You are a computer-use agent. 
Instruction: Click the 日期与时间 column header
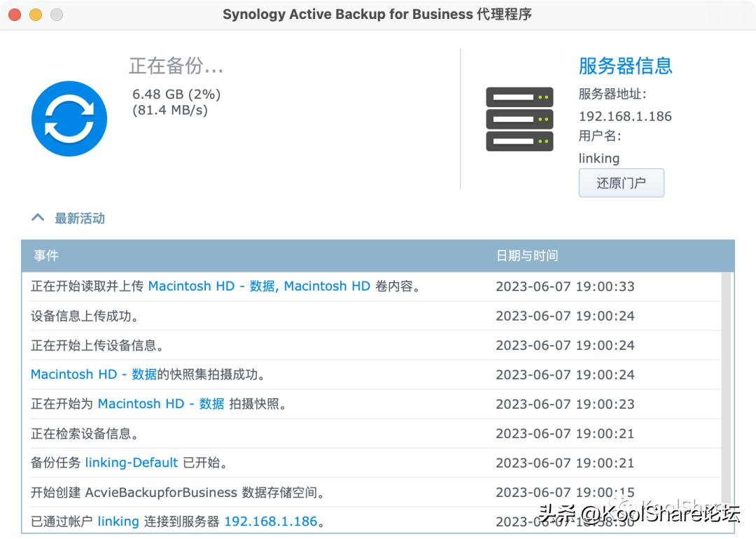tap(527, 255)
